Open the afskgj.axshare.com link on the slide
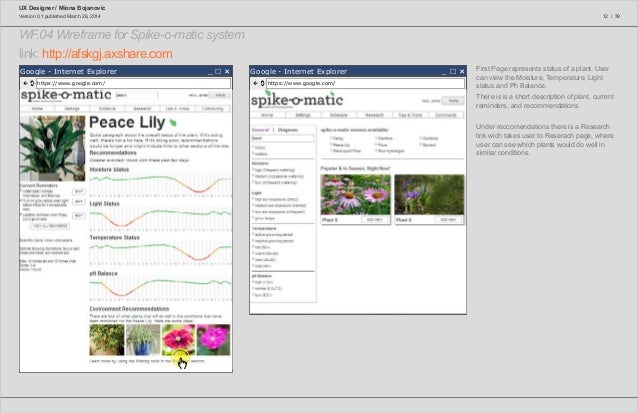Image resolution: width=638 pixels, height=413 pixels. pyautogui.click(x=107, y=54)
